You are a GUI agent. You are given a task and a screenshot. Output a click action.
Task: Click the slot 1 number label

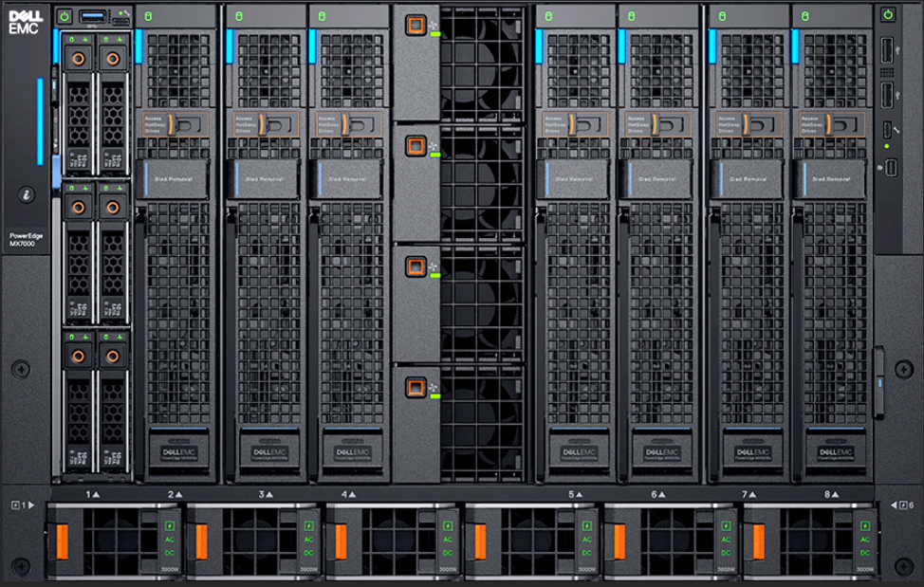93,495
